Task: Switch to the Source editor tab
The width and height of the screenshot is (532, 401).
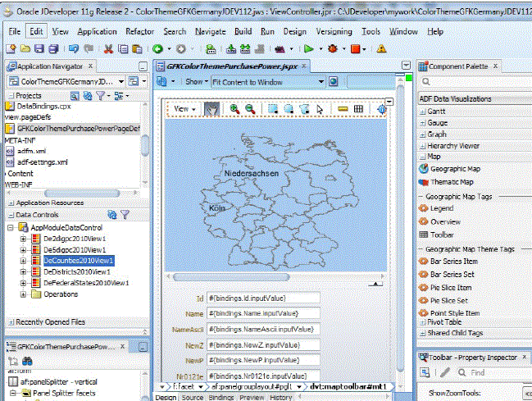Action: point(193,397)
